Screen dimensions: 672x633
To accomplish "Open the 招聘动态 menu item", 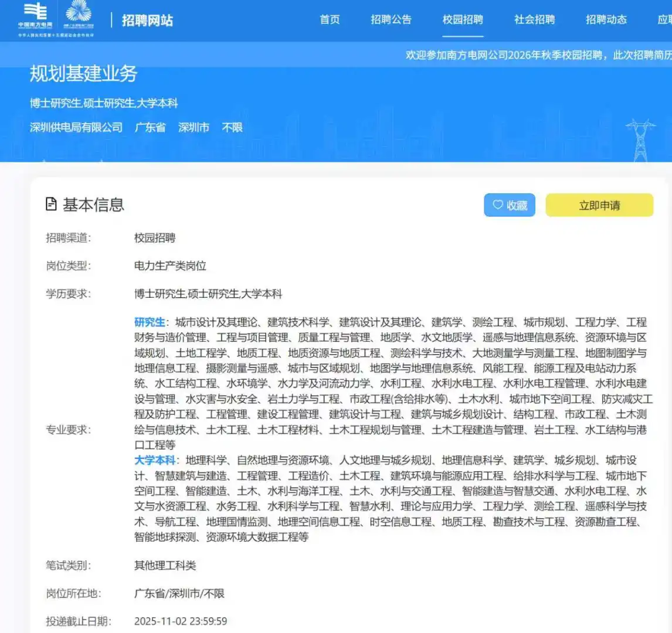I will pyautogui.click(x=606, y=20).
